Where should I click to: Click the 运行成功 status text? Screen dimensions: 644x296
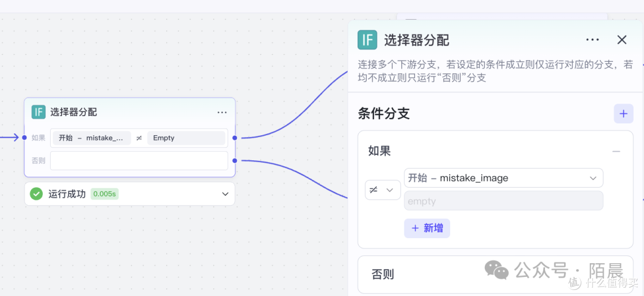tap(67, 194)
